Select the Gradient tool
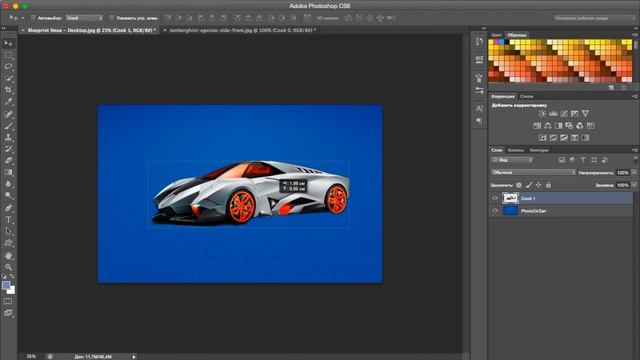 click(x=8, y=172)
